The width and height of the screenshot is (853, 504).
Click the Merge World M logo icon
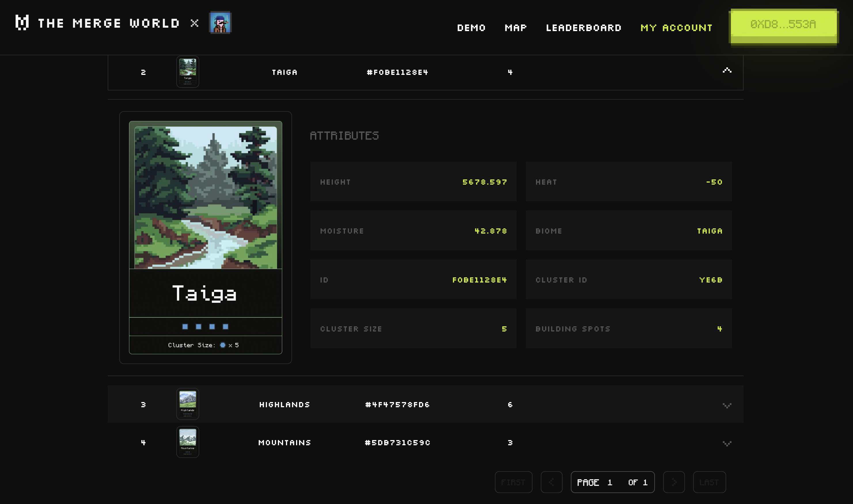click(x=22, y=23)
